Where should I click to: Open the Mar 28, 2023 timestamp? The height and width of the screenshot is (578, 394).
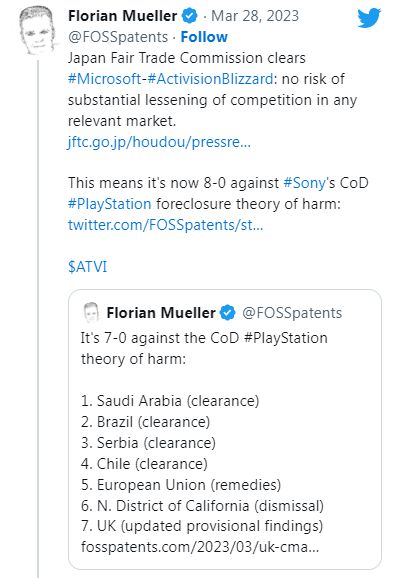(x=255, y=16)
